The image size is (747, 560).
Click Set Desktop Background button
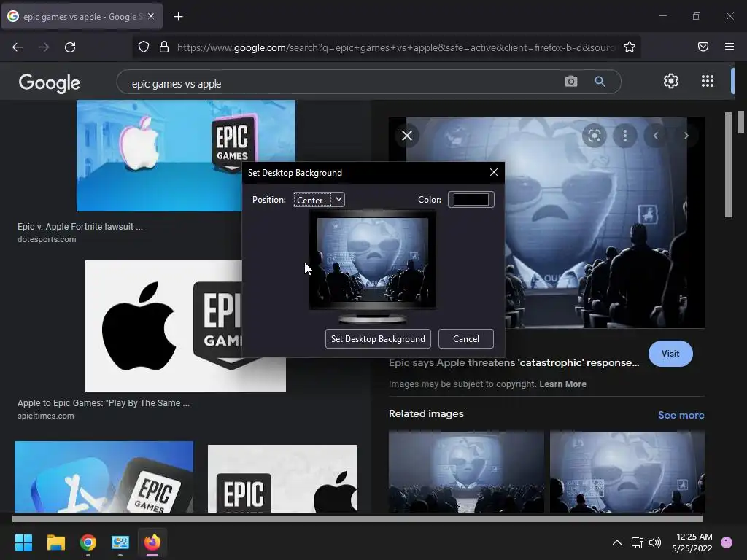coord(378,338)
